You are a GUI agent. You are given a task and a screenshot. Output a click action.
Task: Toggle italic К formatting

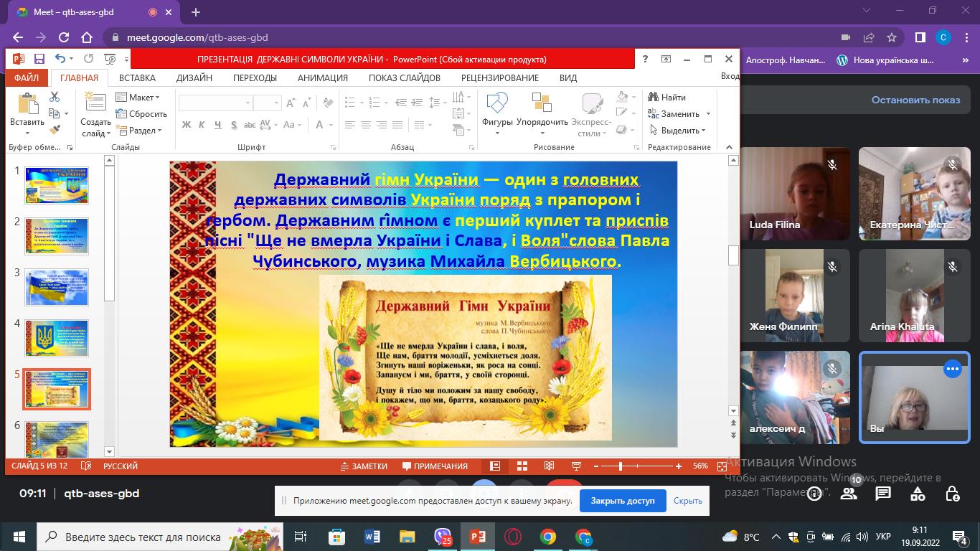(x=202, y=125)
